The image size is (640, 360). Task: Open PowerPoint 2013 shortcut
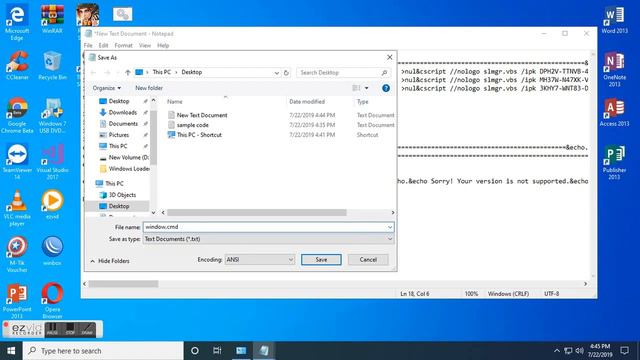[17, 301]
